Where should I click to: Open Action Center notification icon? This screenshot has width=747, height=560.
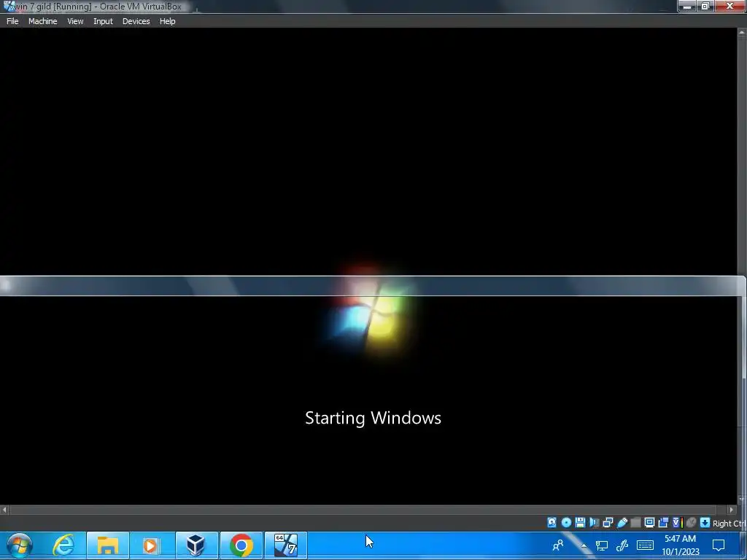(719, 545)
